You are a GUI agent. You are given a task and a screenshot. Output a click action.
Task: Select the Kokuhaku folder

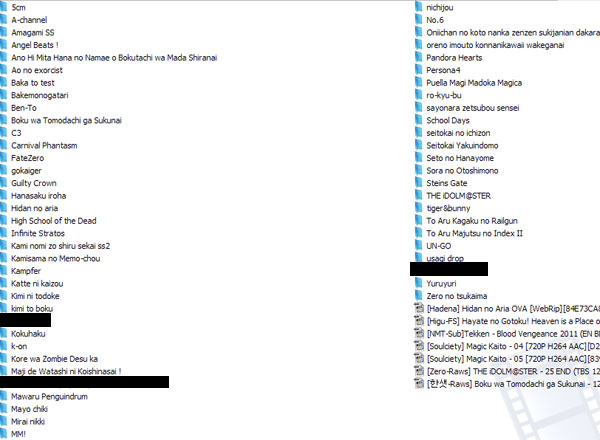[28, 334]
